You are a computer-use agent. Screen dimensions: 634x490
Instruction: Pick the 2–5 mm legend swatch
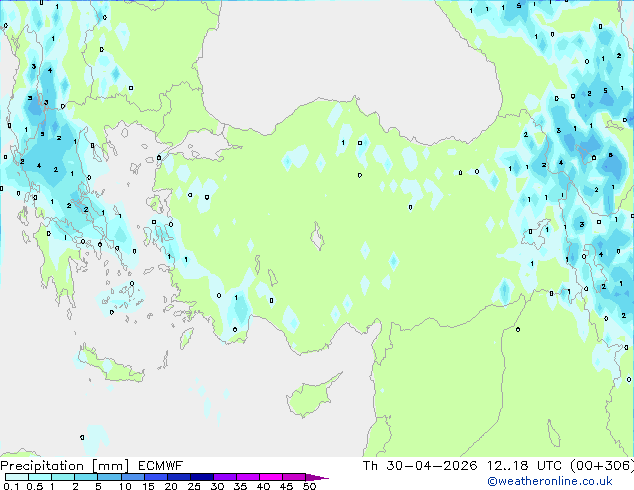point(86,477)
